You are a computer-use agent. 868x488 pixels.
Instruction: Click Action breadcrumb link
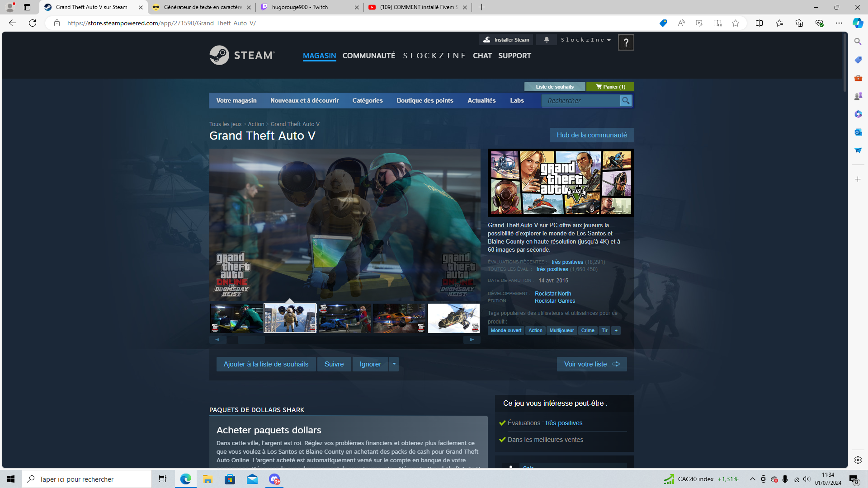point(256,124)
